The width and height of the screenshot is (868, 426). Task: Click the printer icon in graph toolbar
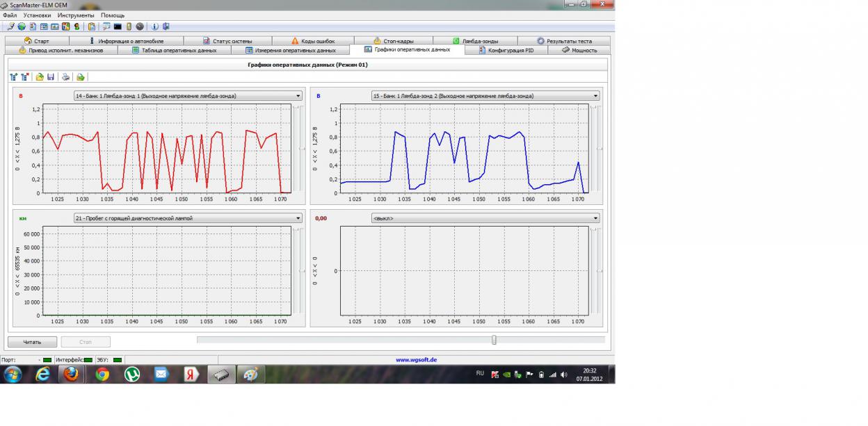tap(65, 77)
